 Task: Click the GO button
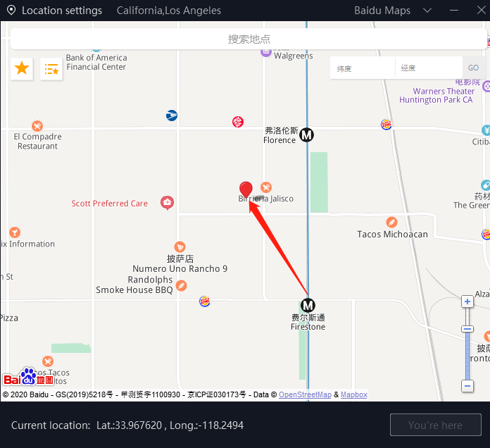tap(473, 68)
